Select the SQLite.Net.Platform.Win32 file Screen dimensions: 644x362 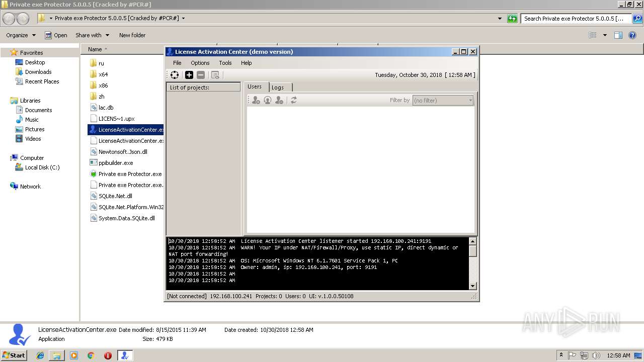pos(127,207)
